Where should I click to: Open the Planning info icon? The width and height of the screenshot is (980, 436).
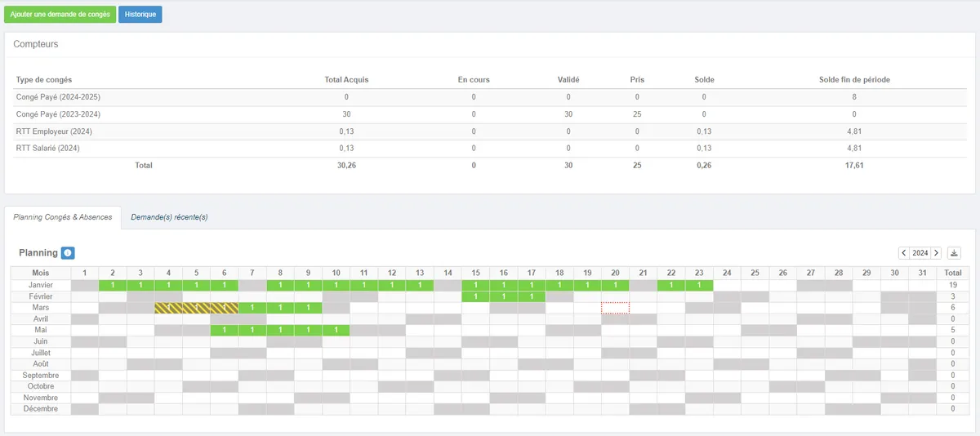(68, 253)
